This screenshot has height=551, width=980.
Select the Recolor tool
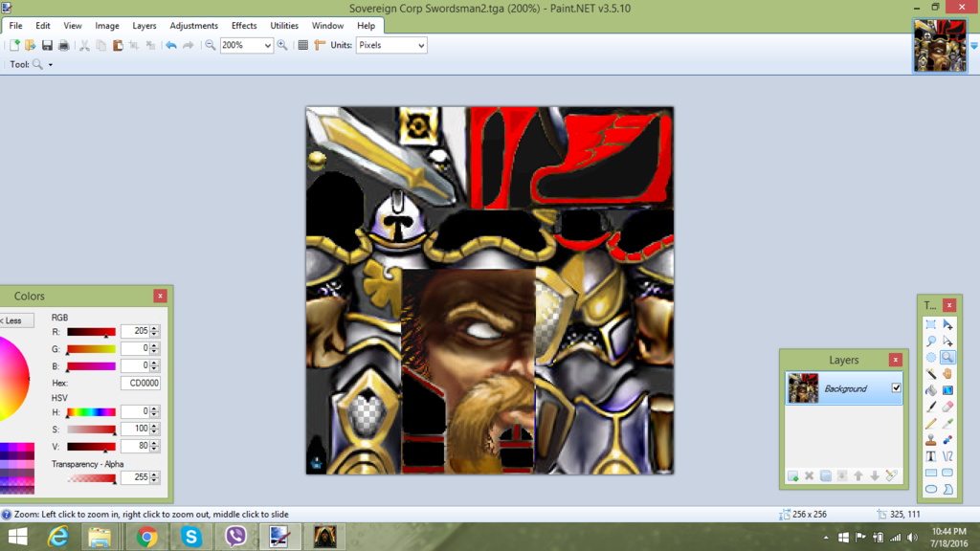pyautogui.click(x=947, y=440)
